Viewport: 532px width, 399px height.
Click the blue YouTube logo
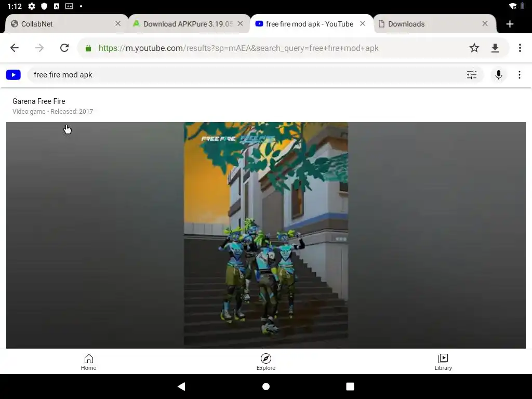pos(14,75)
